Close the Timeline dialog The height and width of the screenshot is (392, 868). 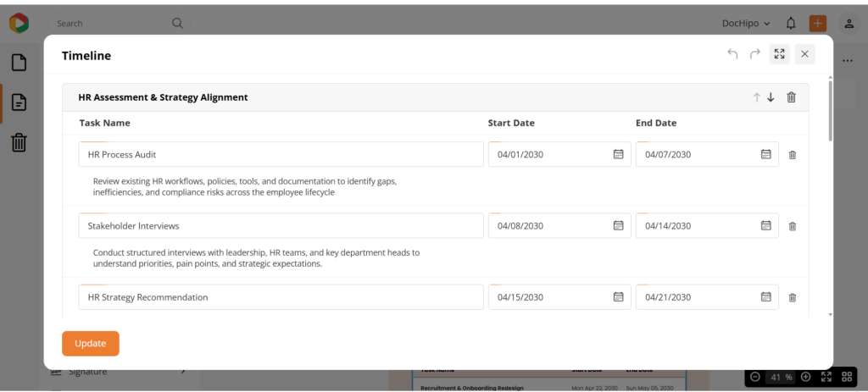click(x=804, y=54)
